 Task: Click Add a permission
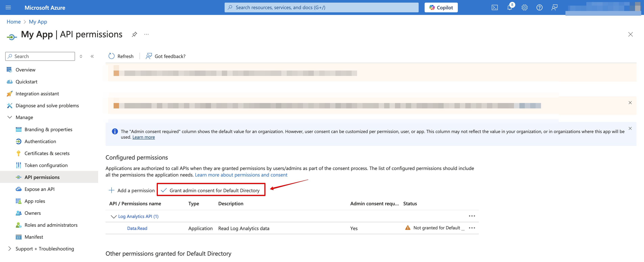pos(132,191)
